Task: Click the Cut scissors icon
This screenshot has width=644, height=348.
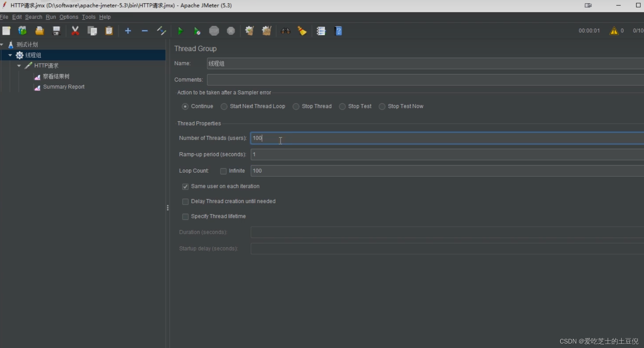Action: [x=75, y=31]
